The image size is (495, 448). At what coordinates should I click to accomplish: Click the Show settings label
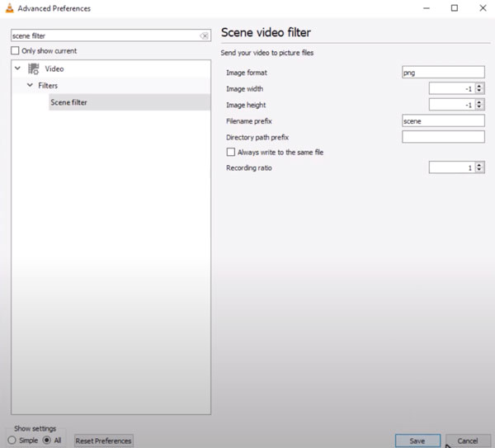pyautogui.click(x=35, y=428)
